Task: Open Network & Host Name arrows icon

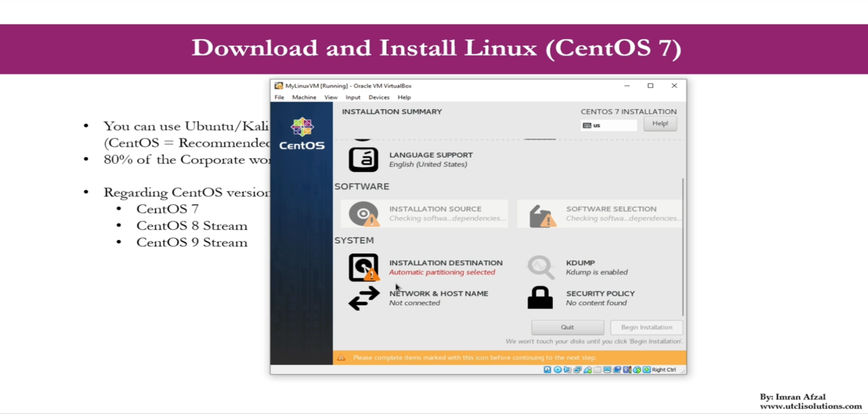Action: pyautogui.click(x=364, y=298)
